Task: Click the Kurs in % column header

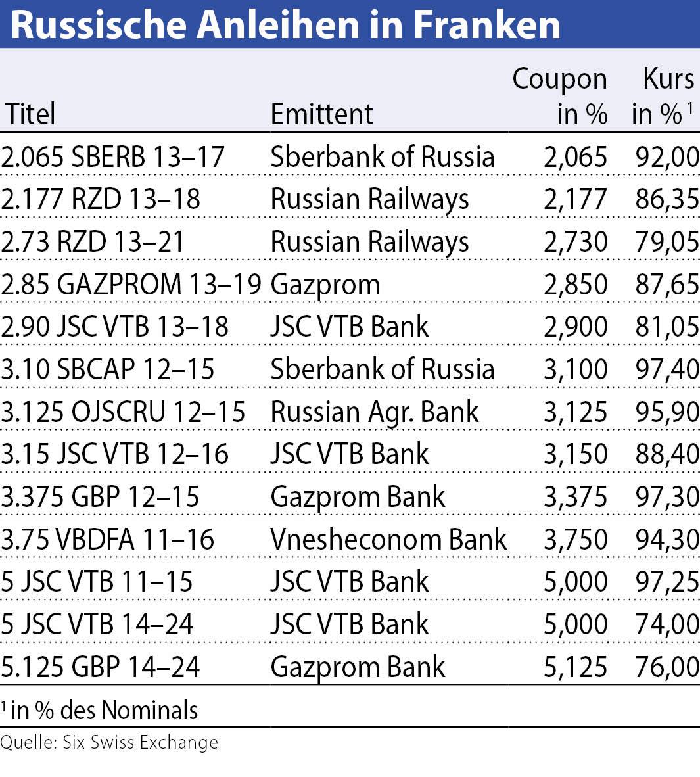Action: (x=664, y=97)
